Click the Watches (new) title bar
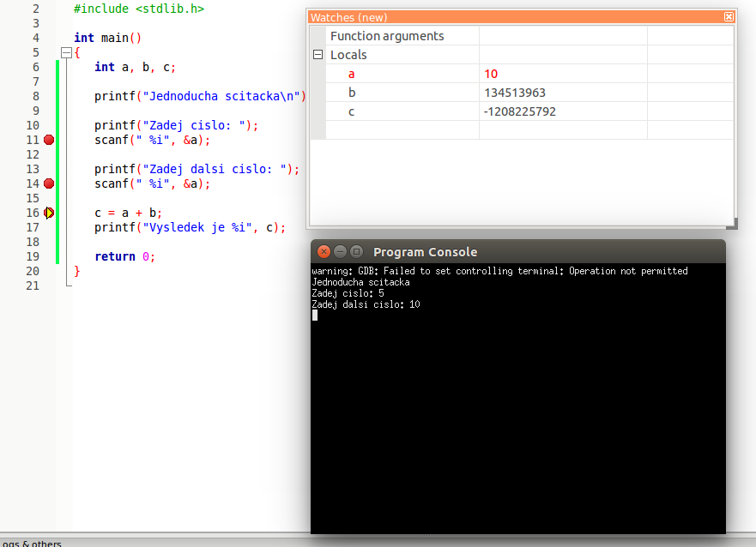 515,17
